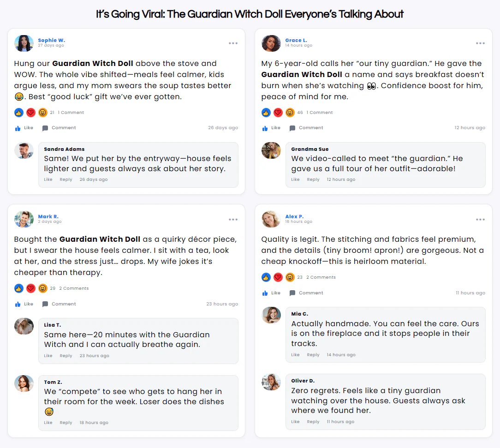Reply to Tom Z.'s comment
This screenshot has width=500, height=448.
coord(66,423)
